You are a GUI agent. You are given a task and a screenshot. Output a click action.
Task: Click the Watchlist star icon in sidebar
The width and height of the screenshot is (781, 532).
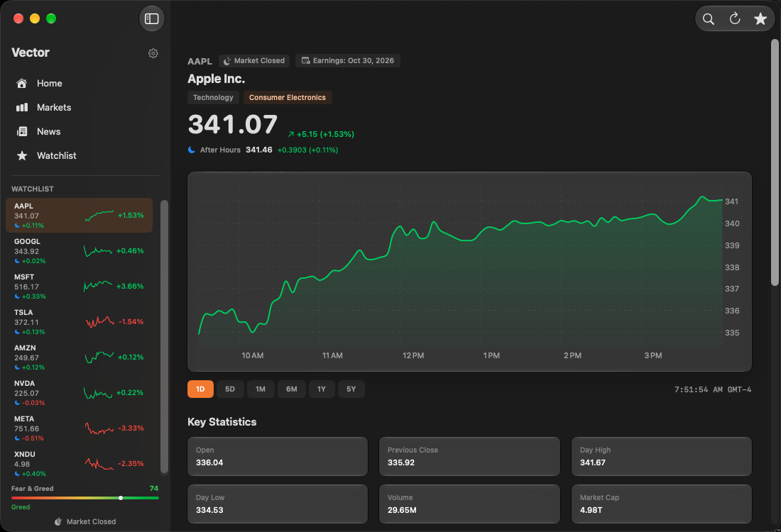(22, 156)
